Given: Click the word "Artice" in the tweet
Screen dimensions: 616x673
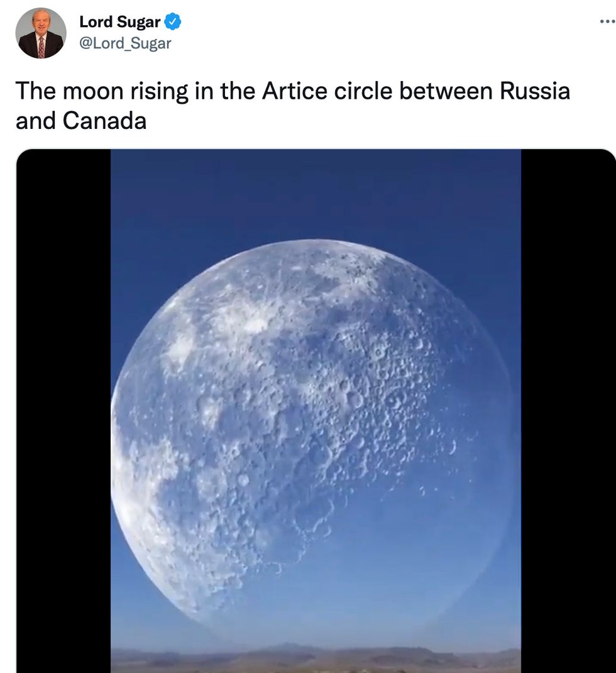Looking at the screenshot, I should 295,91.
